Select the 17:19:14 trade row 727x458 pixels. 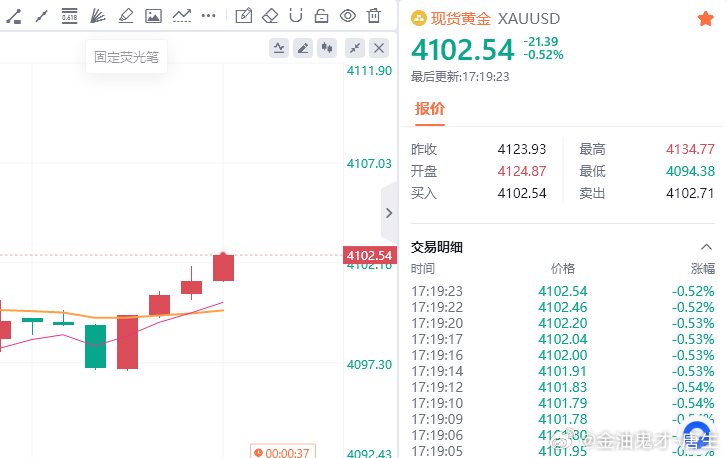pos(562,371)
